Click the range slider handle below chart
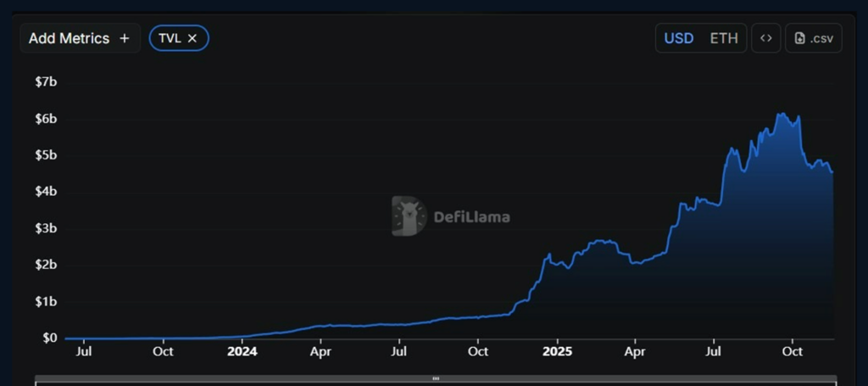The width and height of the screenshot is (868, 386). pos(436,379)
